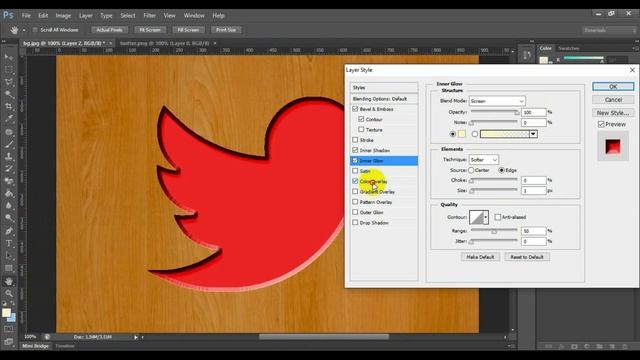Select the Rectangular Marquee tool

pos(9,69)
